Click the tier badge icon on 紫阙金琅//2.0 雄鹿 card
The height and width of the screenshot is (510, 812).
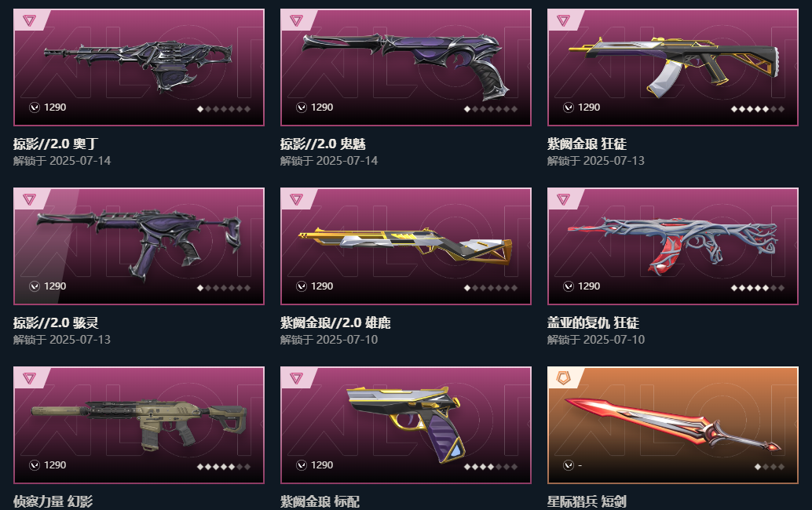(x=296, y=199)
